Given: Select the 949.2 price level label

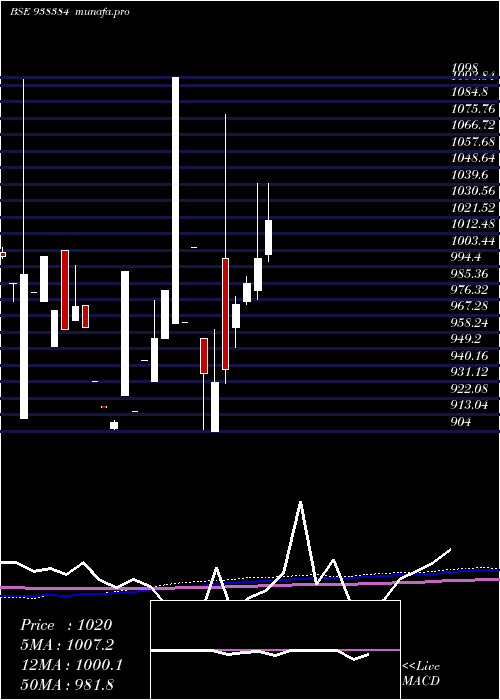Looking at the screenshot, I should coord(466,339).
